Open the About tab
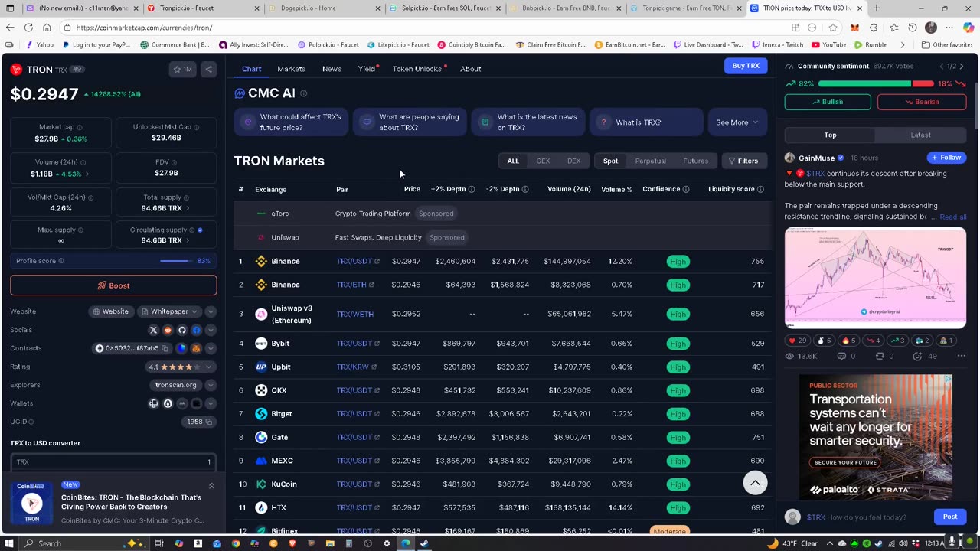Screen dimensions: 980x551 [470, 69]
